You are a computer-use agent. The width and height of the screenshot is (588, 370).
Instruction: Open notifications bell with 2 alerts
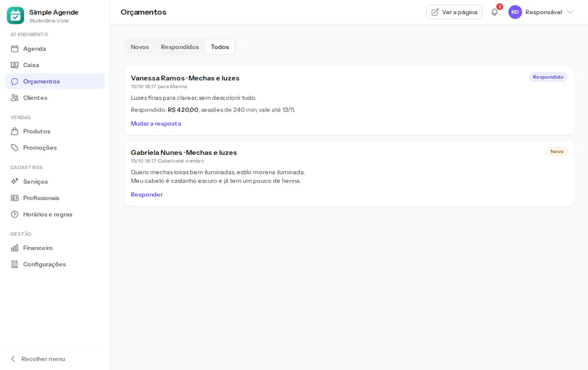[494, 12]
